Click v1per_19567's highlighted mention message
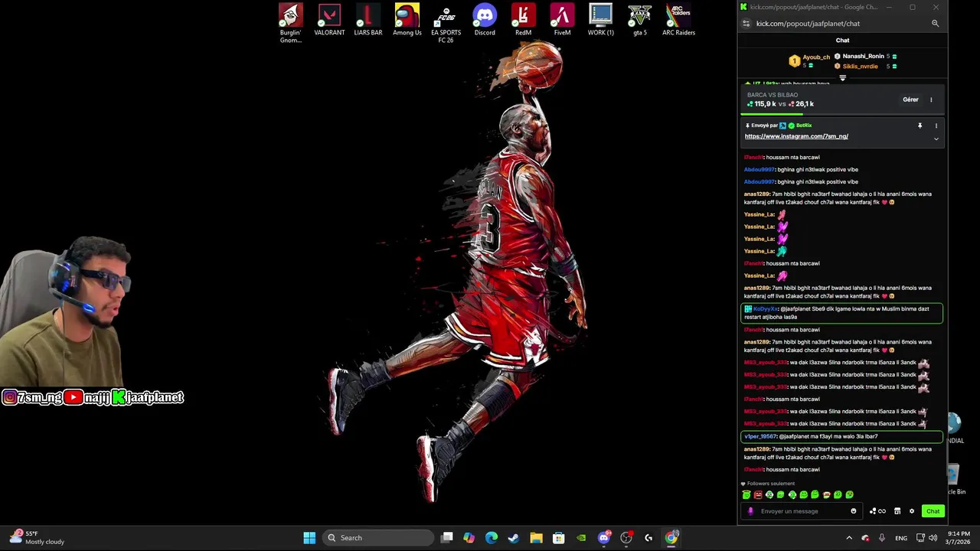Viewport: 980px width, 551px height. [842, 436]
